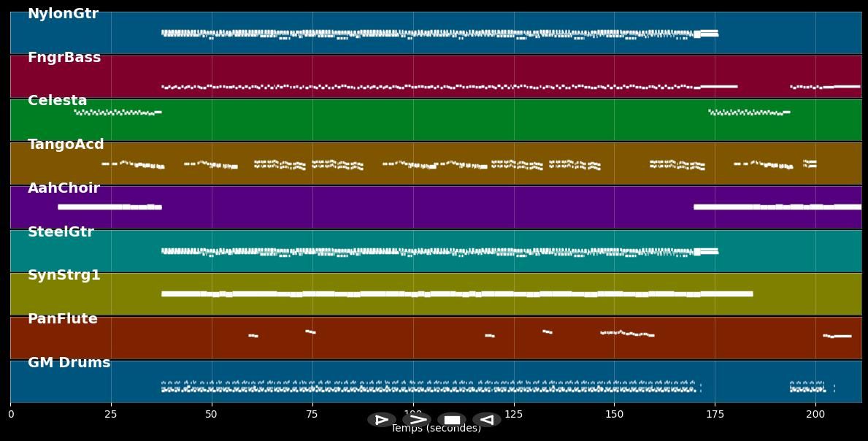Pick the SynStrg1 track label
Viewport: 868px width, 441px height.
coord(64,275)
